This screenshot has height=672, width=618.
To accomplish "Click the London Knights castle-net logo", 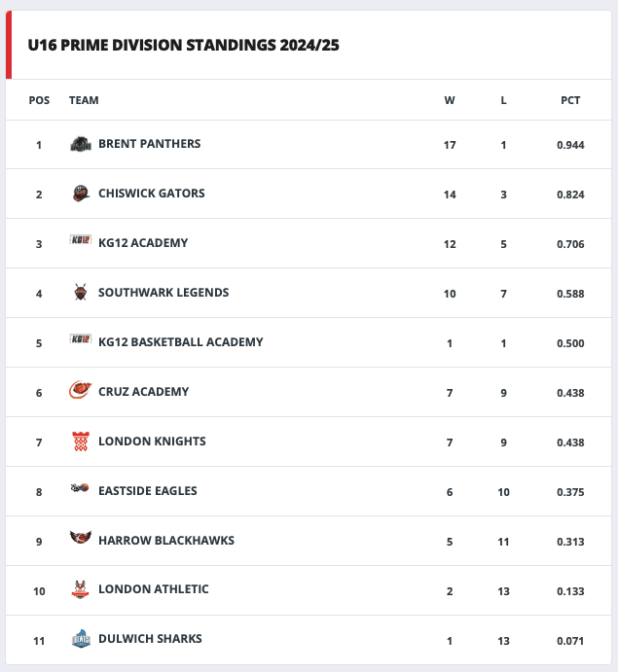I will [x=81, y=441].
